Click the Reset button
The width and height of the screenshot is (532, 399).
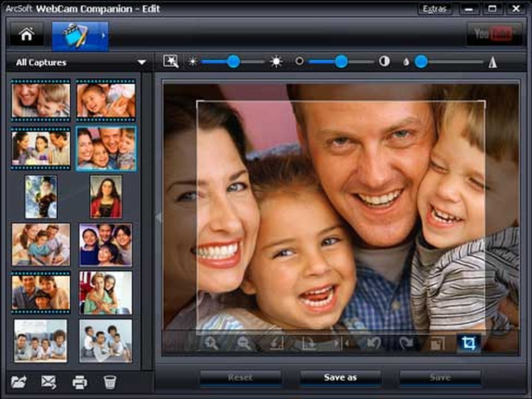click(x=240, y=377)
